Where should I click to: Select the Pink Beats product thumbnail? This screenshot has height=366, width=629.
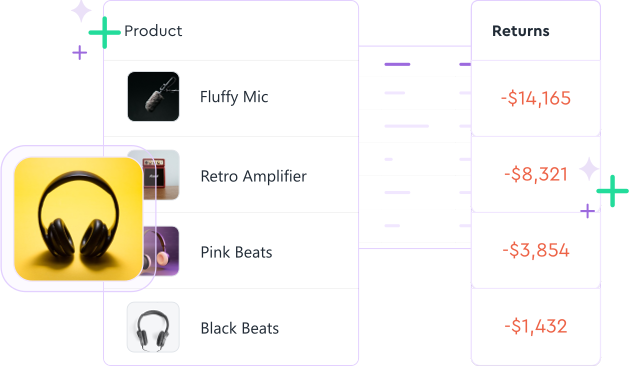pyautogui.click(x=161, y=251)
